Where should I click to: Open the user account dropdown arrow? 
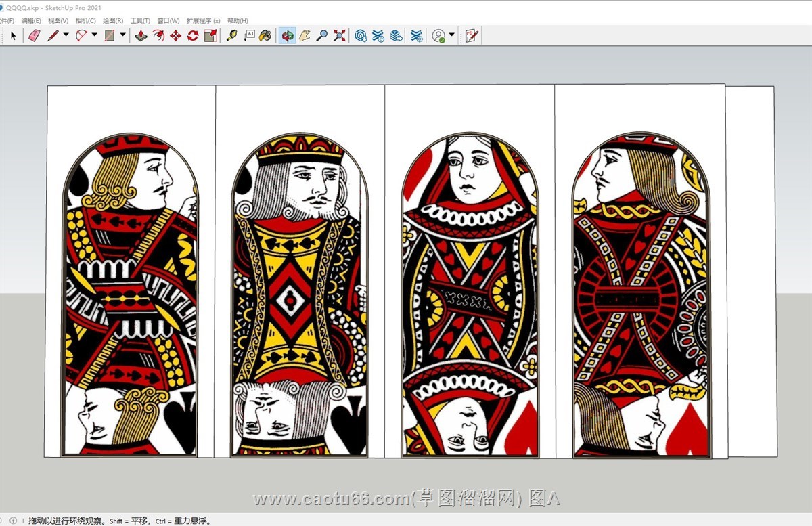452,35
